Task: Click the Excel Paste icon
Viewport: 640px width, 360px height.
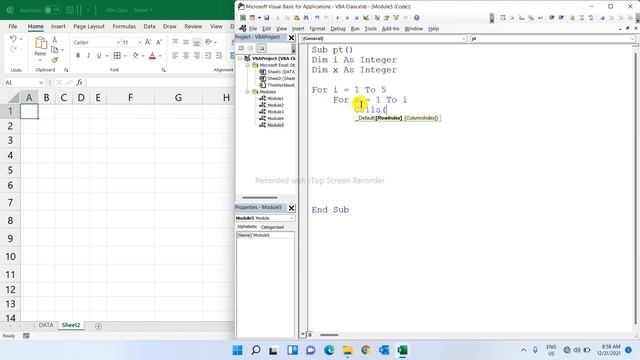Action: [x=40, y=42]
